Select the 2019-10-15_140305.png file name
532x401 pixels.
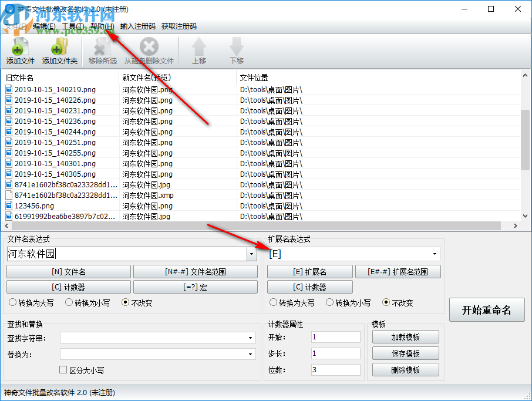pos(55,174)
